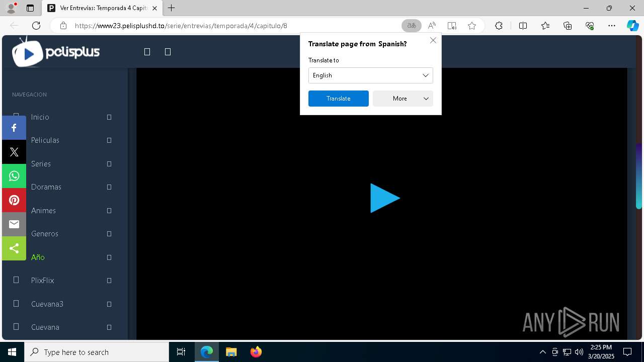Go to the Series section
Image resolution: width=644 pixels, height=362 pixels.
(41, 164)
